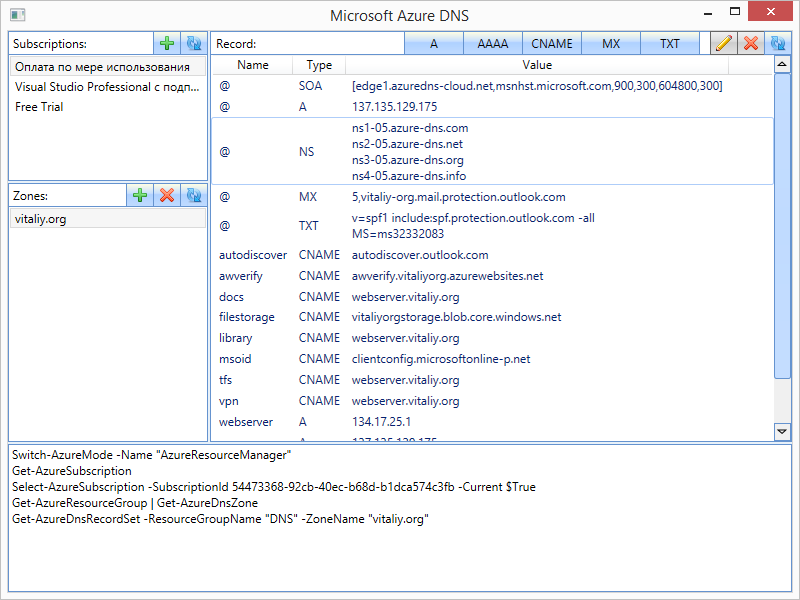Create a new A record
800x600 pixels.
tap(434, 44)
